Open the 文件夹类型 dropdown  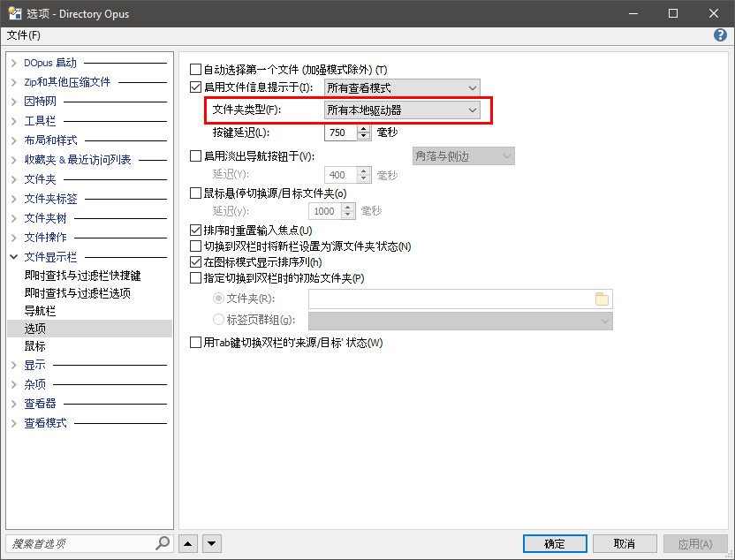coord(402,110)
